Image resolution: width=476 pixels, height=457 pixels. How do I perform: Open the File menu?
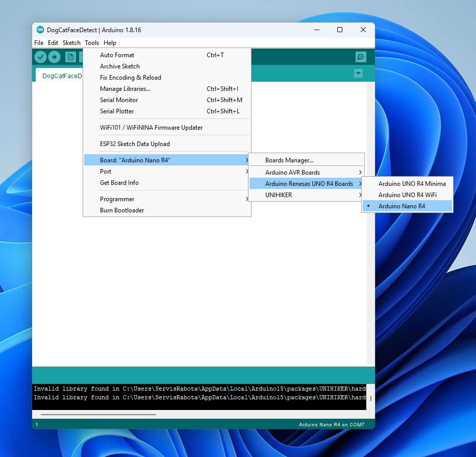(x=39, y=43)
